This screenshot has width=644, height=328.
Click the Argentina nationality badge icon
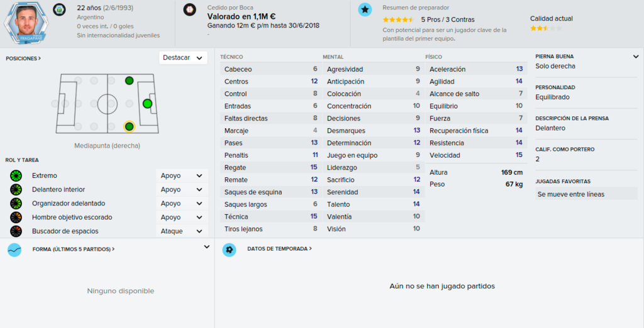coord(60,9)
